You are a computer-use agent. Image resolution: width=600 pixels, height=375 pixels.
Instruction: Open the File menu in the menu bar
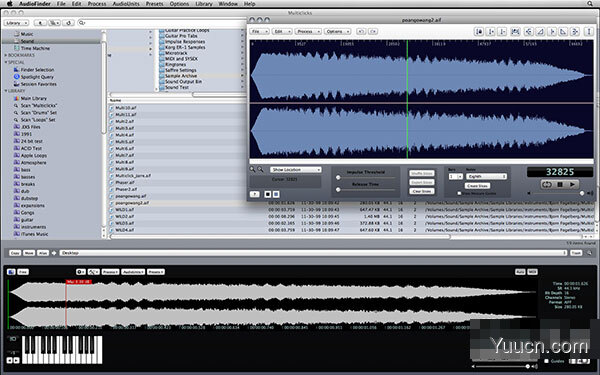pyautogui.click(x=61, y=4)
